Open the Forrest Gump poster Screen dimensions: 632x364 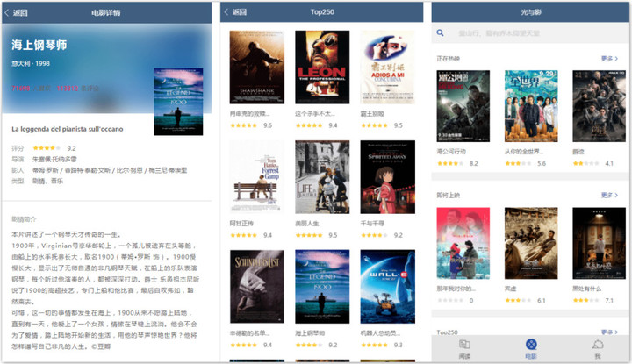click(x=256, y=177)
